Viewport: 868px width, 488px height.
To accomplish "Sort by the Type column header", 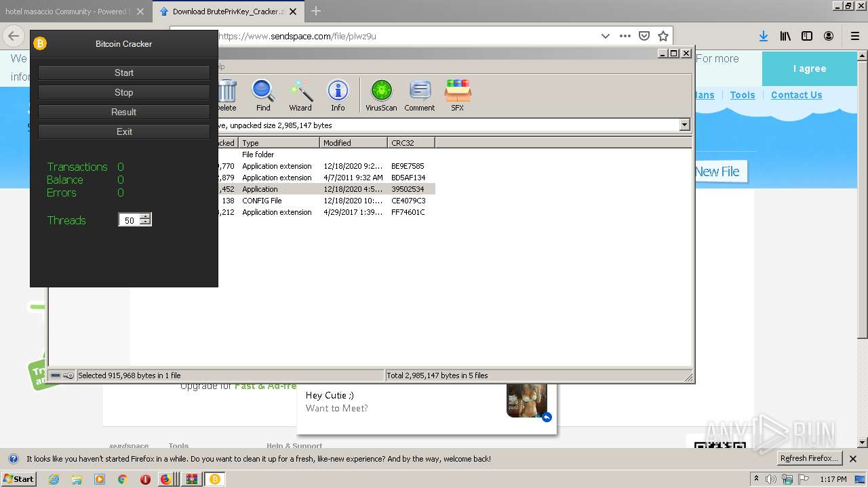I will [279, 143].
